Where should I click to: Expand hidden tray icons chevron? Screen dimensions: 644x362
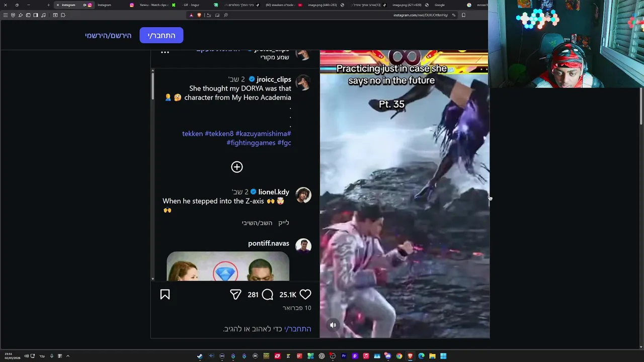67,356
